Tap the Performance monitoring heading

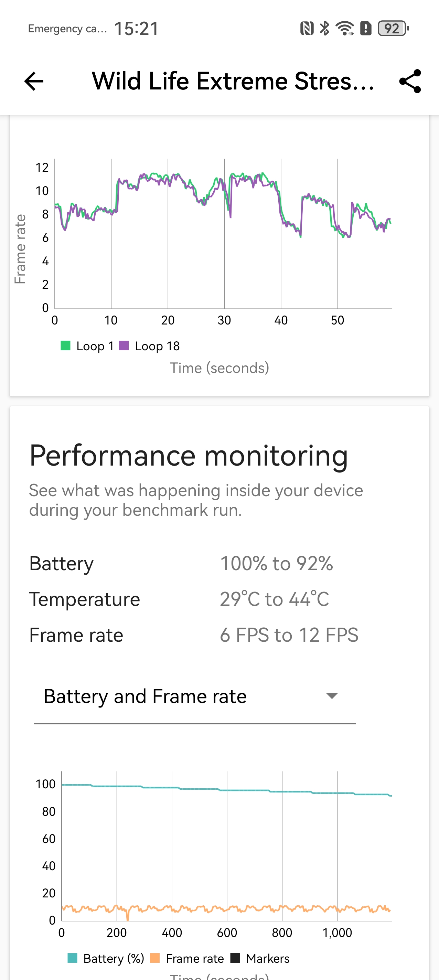tap(189, 456)
